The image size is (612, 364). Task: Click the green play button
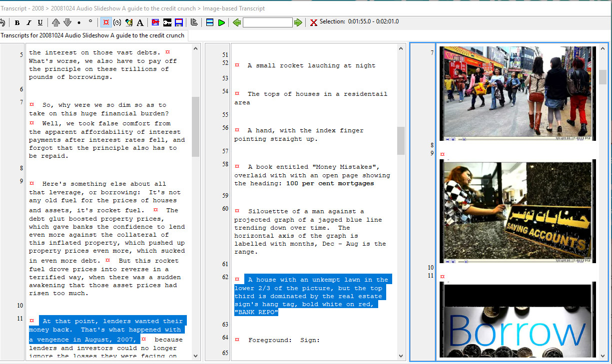click(221, 22)
